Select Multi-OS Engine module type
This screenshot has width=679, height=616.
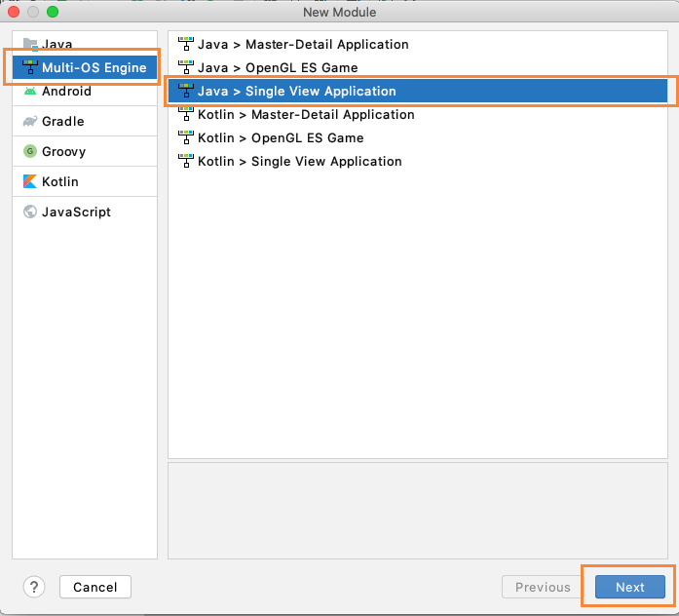[85, 67]
